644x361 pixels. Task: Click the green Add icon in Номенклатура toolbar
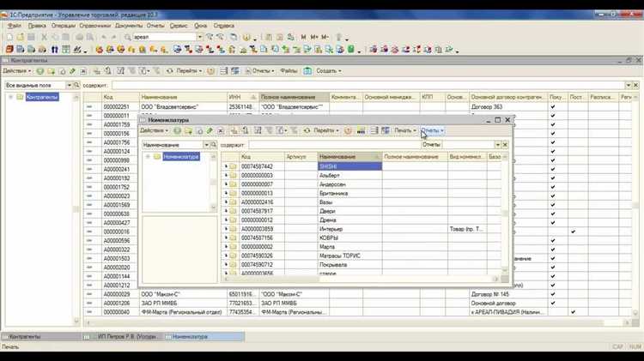[x=177, y=131]
